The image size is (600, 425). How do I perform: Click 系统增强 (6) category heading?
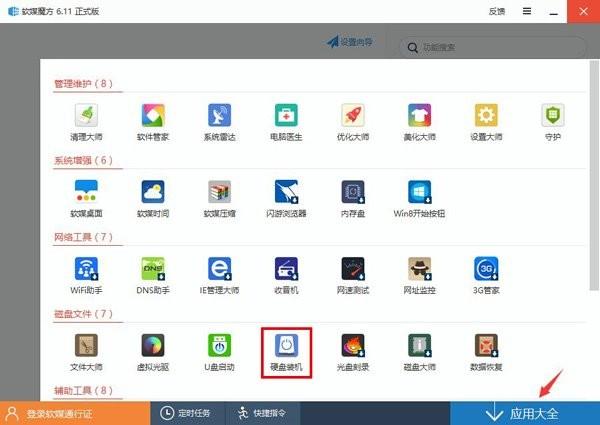click(x=83, y=160)
